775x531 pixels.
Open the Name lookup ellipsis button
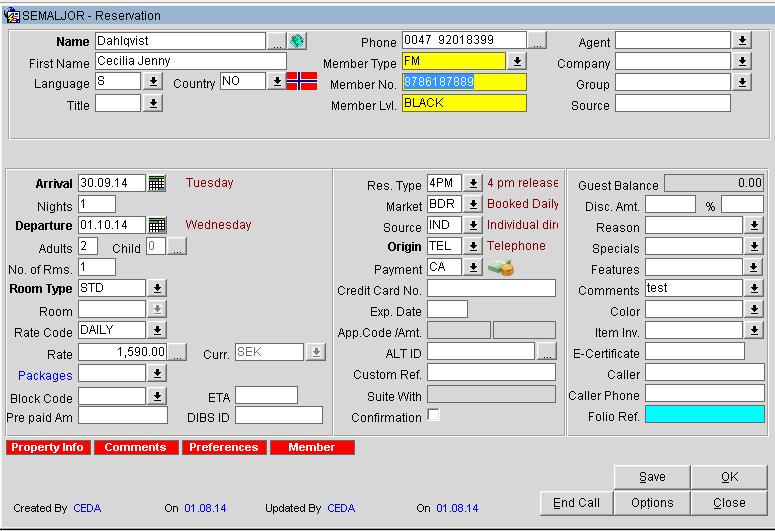(x=277, y=41)
